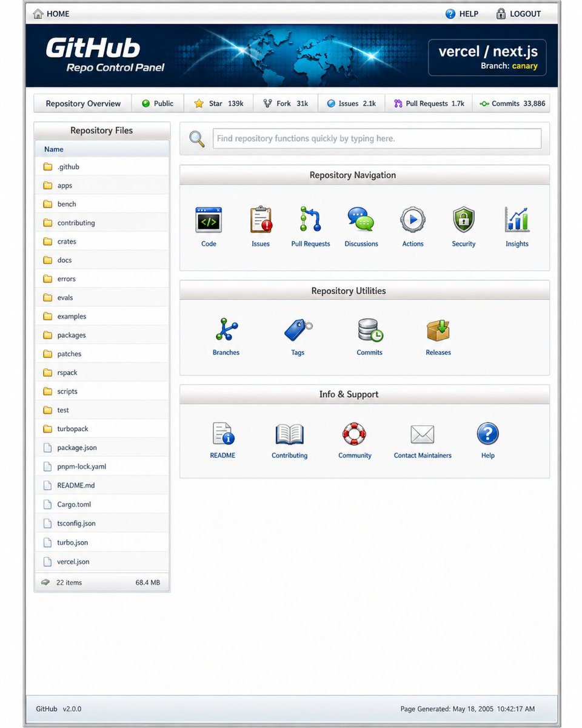
Task: Open the pnpm-lock.yaml file
Action: [102, 467]
